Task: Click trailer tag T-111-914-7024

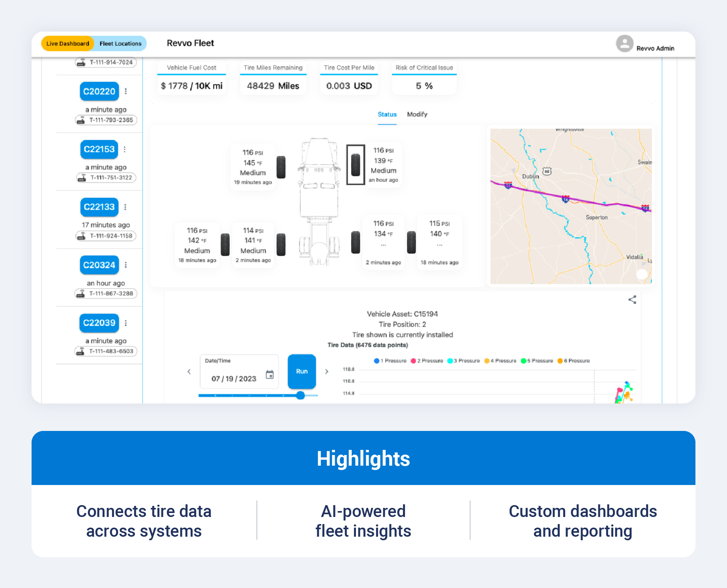Action: (106, 62)
